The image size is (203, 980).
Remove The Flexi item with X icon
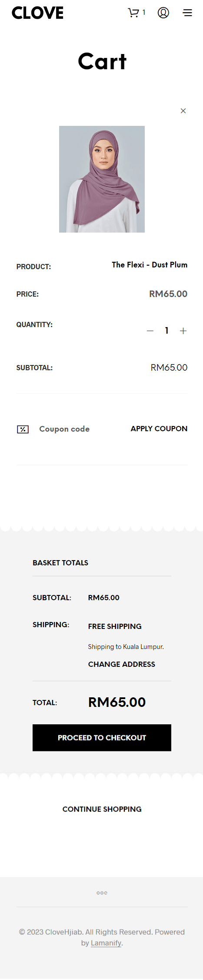(183, 111)
